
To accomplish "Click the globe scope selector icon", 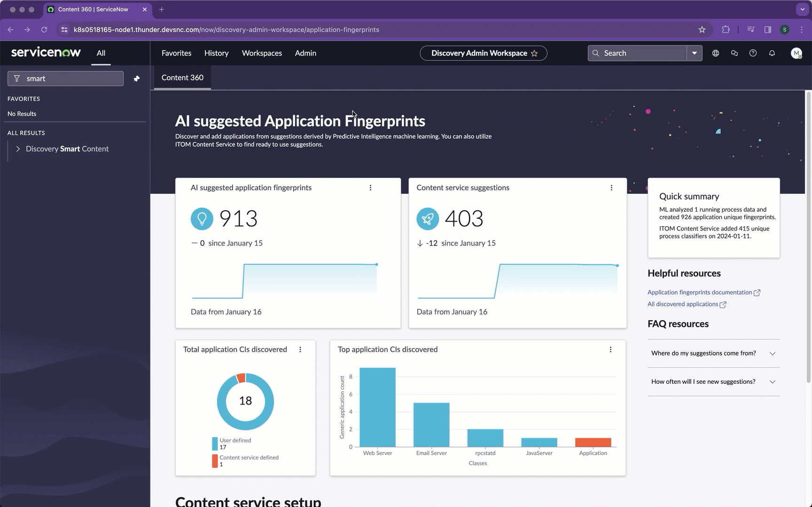I will pos(715,53).
